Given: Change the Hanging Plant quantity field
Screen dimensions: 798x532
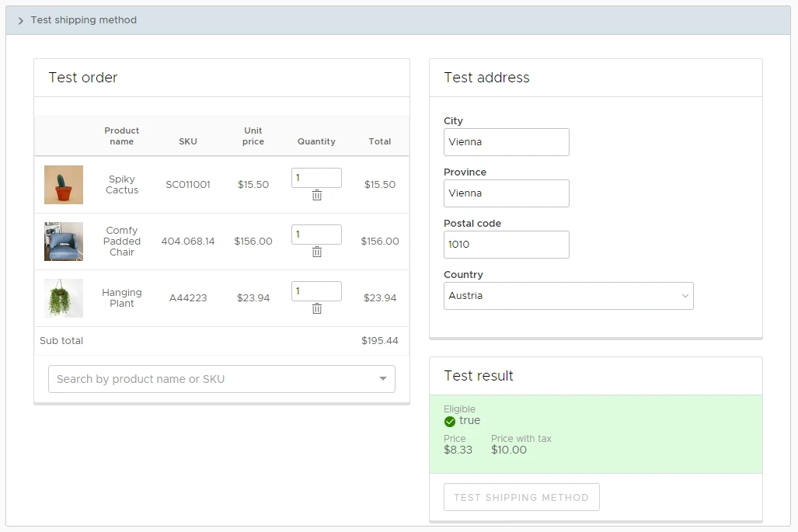Looking at the screenshot, I should click(x=315, y=291).
